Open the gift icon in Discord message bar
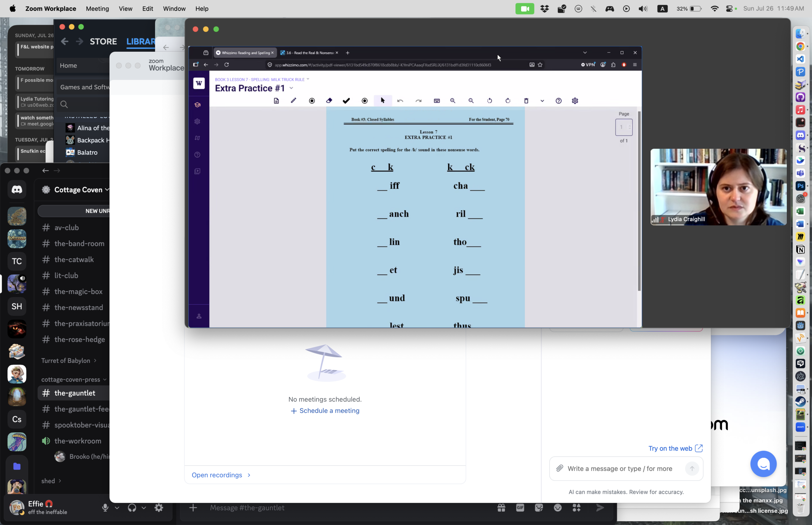Image resolution: width=812 pixels, height=525 pixels. tap(501, 508)
